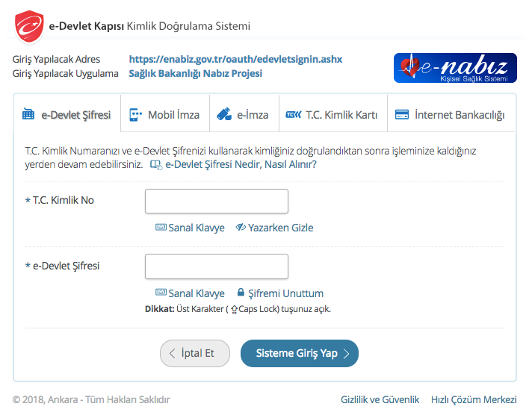This screenshot has width=532, height=415.
Task: Click the e-Devlet Kapısı shield logo
Action: click(x=29, y=27)
